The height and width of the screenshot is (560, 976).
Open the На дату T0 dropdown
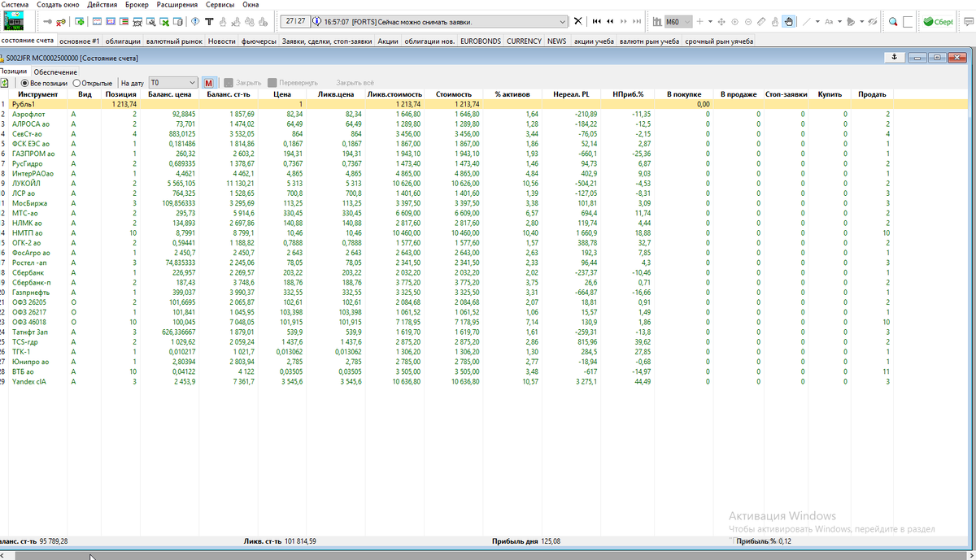coord(173,83)
